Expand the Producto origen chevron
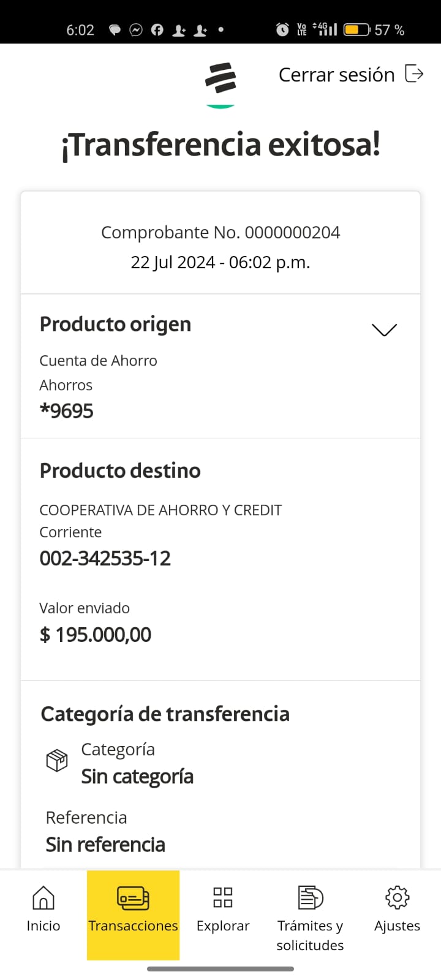 tap(384, 330)
